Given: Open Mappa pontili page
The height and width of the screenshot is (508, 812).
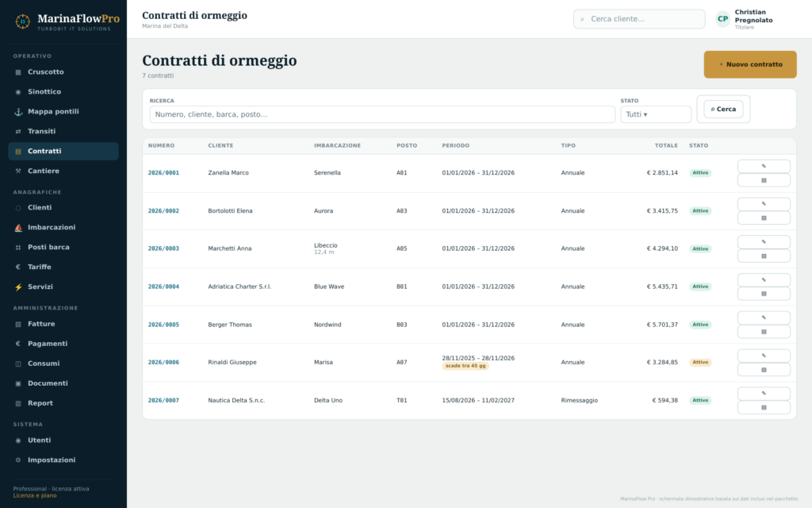Looking at the screenshot, I should pyautogui.click(x=63, y=111).
